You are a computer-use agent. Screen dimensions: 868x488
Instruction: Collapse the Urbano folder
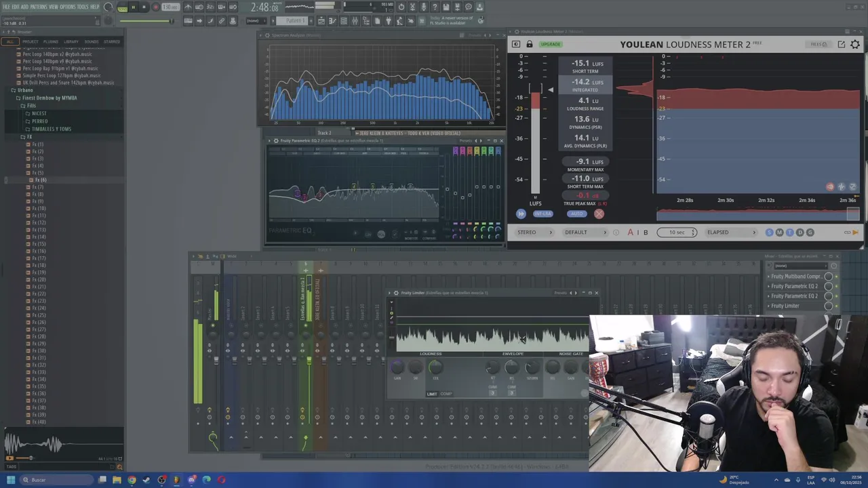[24, 90]
